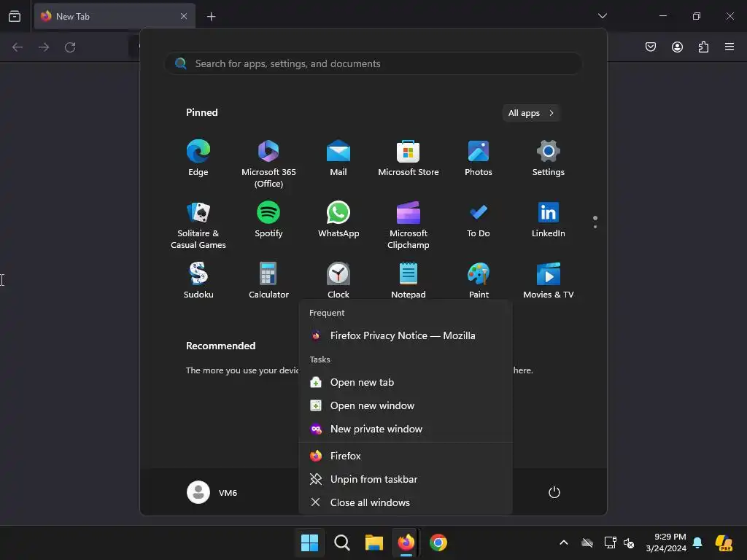Screen dimensions: 747x560
Task: Click Firefox Reload button
Action: point(70,47)
